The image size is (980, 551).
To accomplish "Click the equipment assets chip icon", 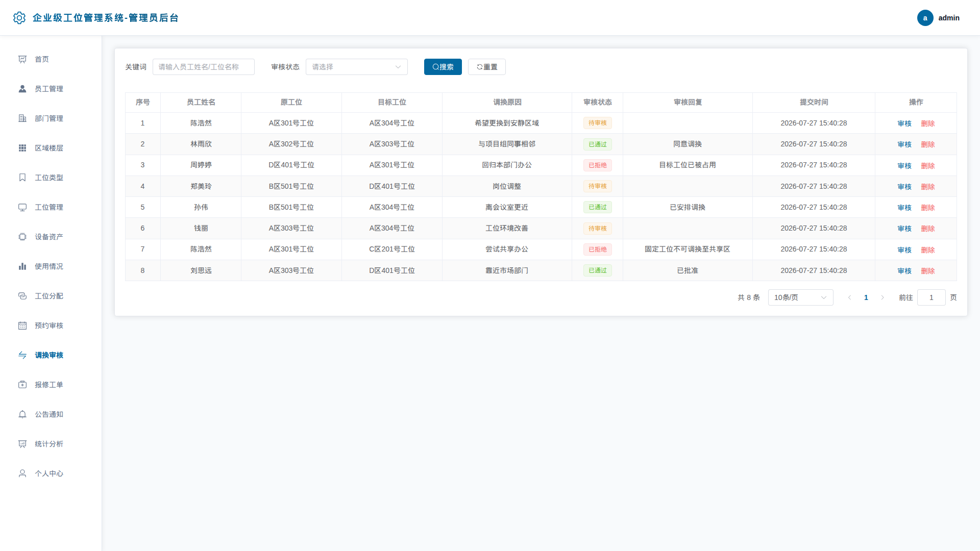I will click(22, 237).
